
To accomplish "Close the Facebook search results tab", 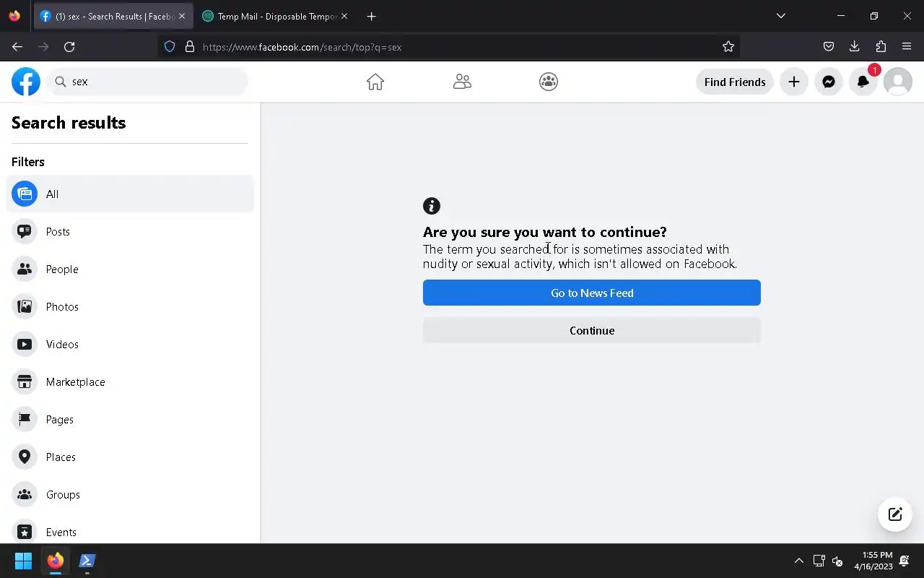I will (x=182, y=16).
